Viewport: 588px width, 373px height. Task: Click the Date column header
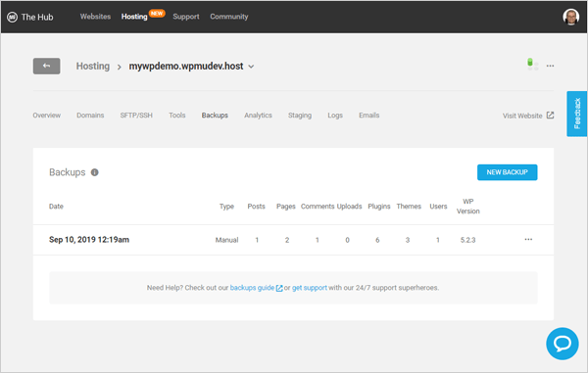[x=56, y=207]
